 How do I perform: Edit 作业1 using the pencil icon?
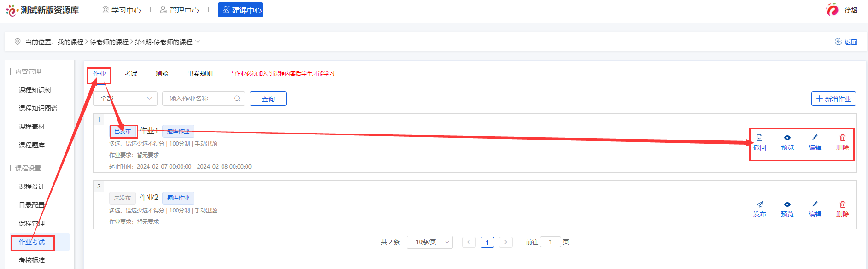815,138
